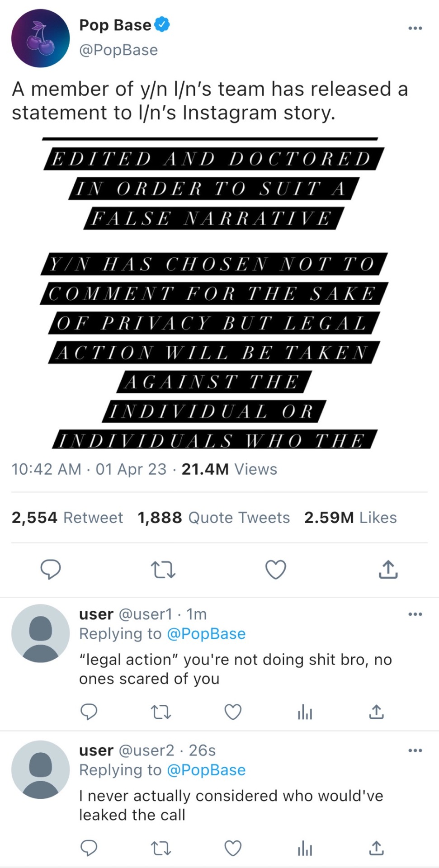This screenshot has height=868, width=439.
Task: Open the 1,888 Quote Tweets list
Action: 213,518
